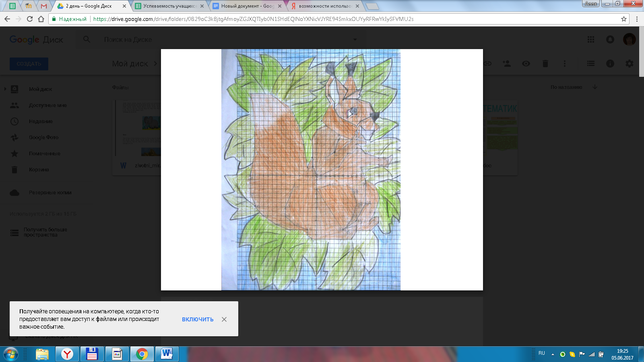This screenshot has height=362, width=644.
Task: Open the Google apps grid icon
Action: 591,39
